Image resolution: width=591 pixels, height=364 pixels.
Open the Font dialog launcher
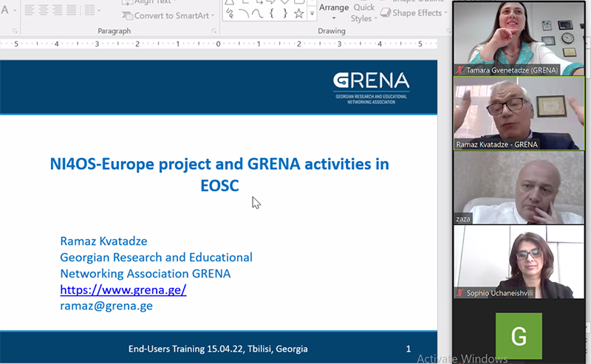coord(15,31)
